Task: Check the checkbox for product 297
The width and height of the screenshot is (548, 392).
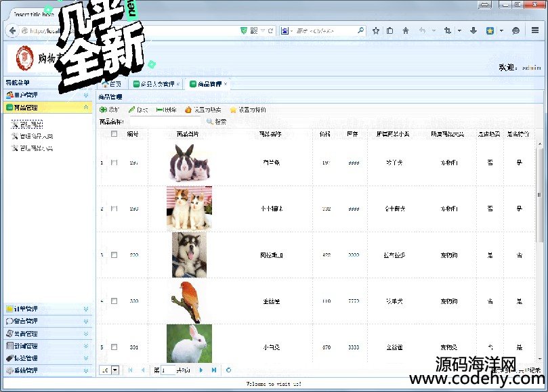Action: 114,162
